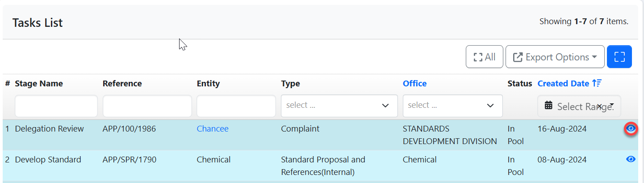Click the Stage Name filter input

(x=56, y=106)
